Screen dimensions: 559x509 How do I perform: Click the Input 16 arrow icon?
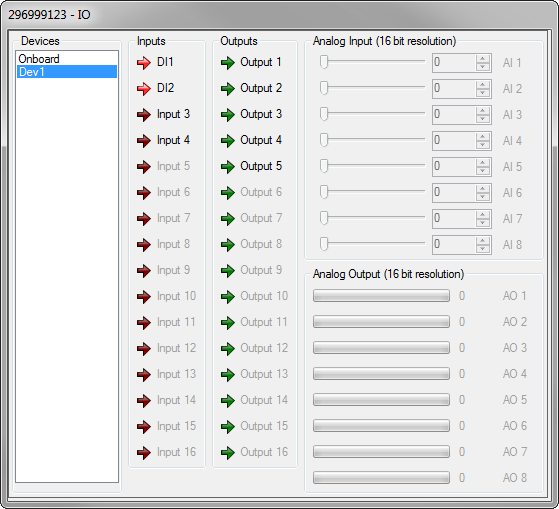coord(144,453)
